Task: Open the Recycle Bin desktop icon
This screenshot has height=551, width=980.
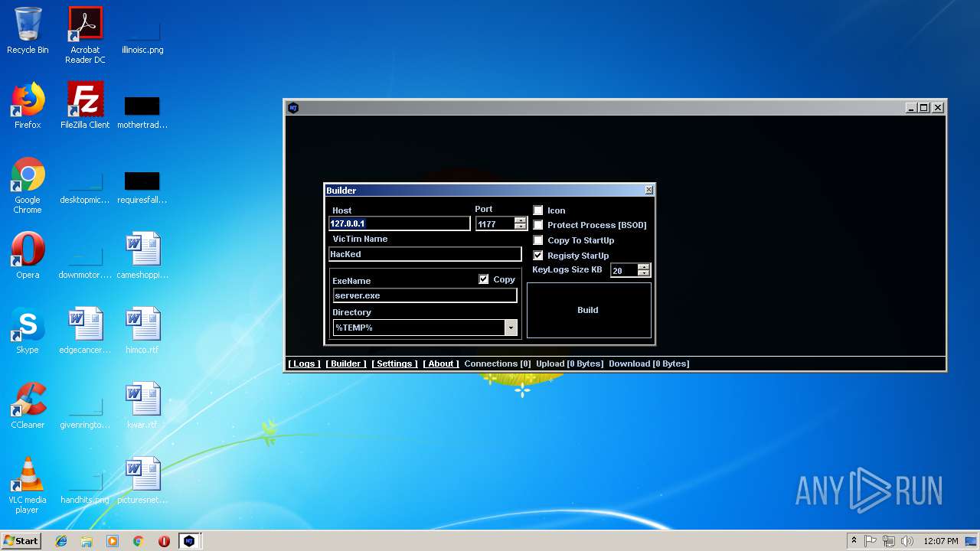Action: point(28,31)
